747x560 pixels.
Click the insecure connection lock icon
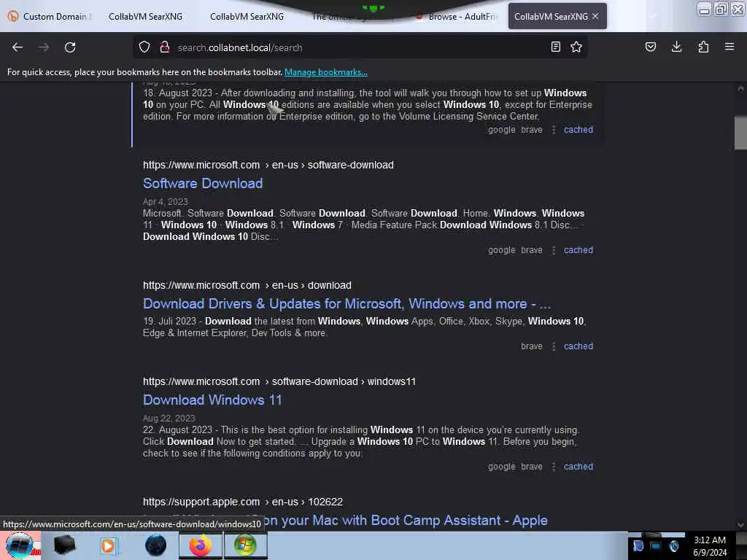click(165, 47)
